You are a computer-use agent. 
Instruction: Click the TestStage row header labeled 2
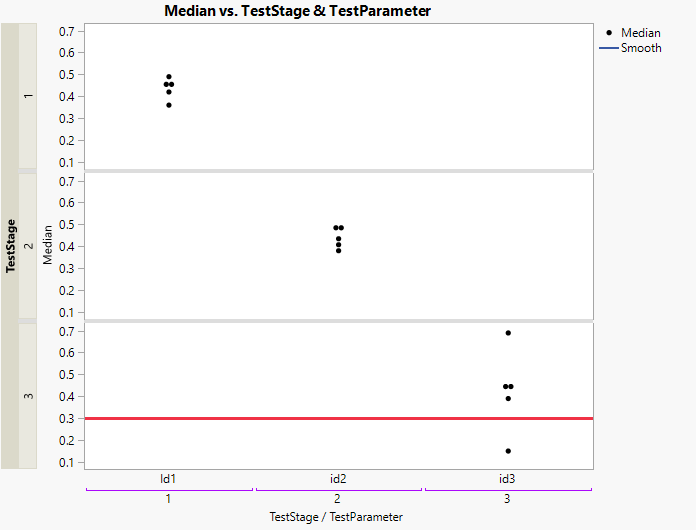point(28,245)
